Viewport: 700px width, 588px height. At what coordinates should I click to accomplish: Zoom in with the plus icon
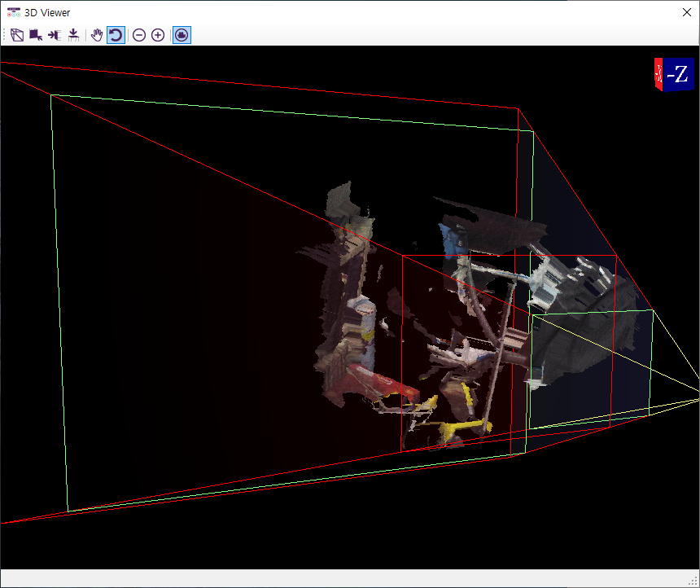click(x=158, y=35)
